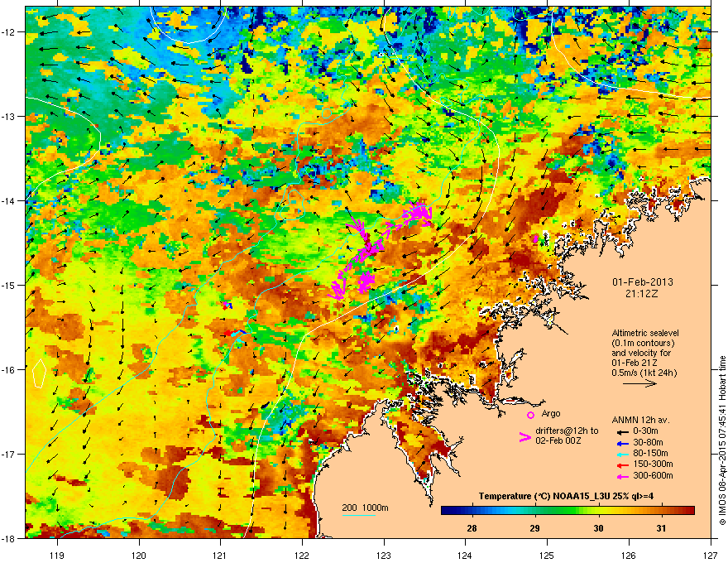Click the ANMN 12h av. heading
This screenshot has height=563, width=728.
click(640, 420)
